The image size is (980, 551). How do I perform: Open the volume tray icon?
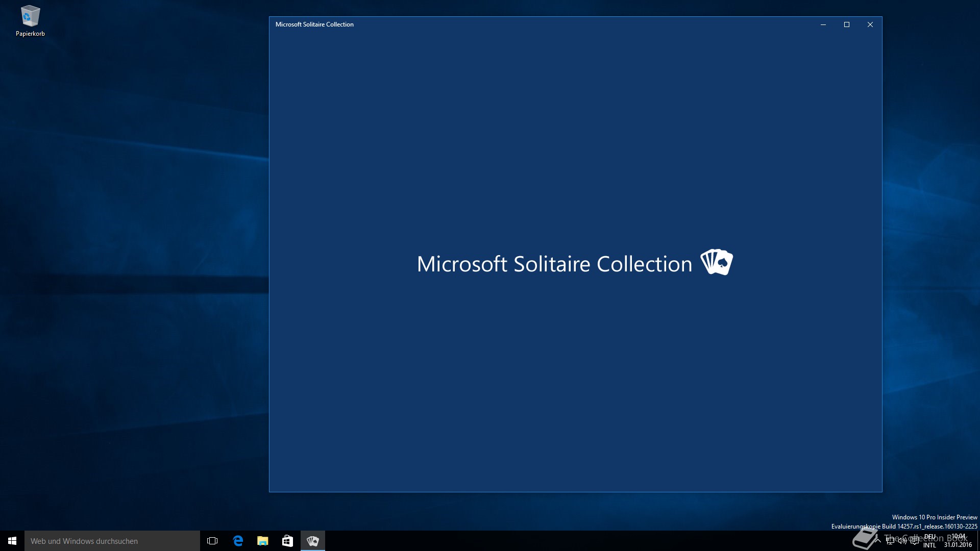click(x=902, y=541)
